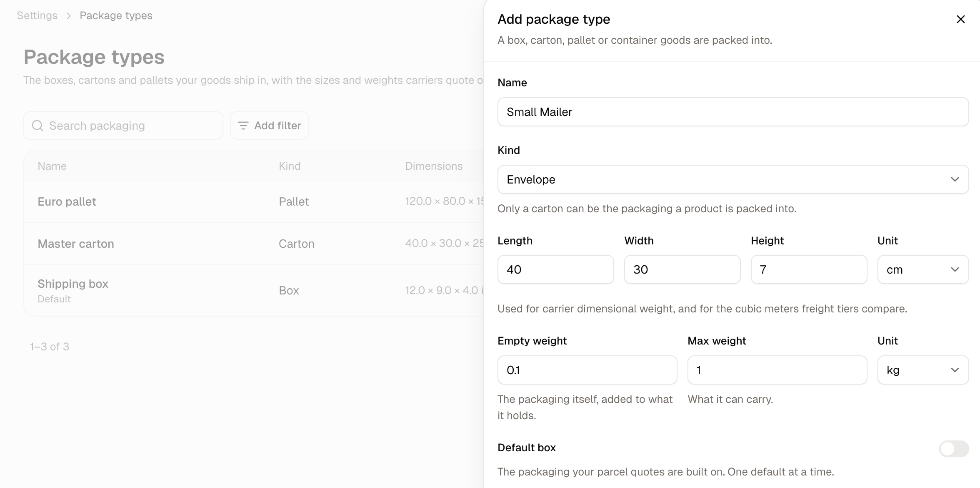Click the Name column header
Viewport: 980px width, 488px height.
(52, 166)
